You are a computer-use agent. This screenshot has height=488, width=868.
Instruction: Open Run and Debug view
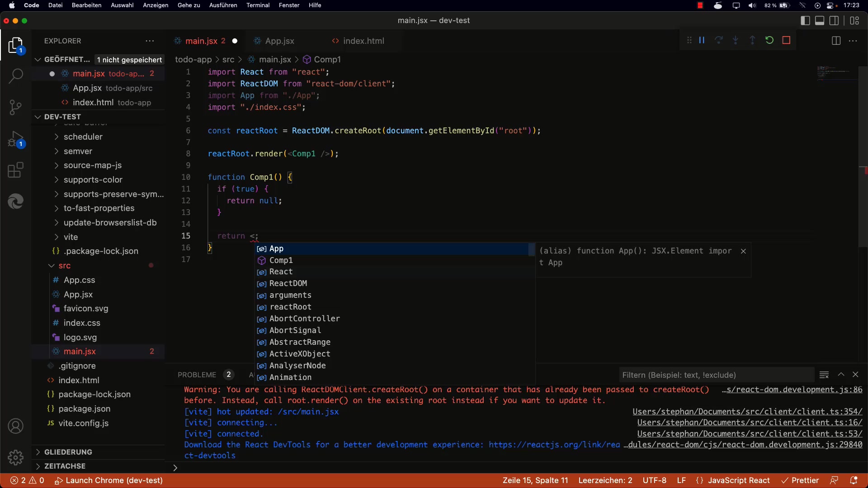(16, 139)
